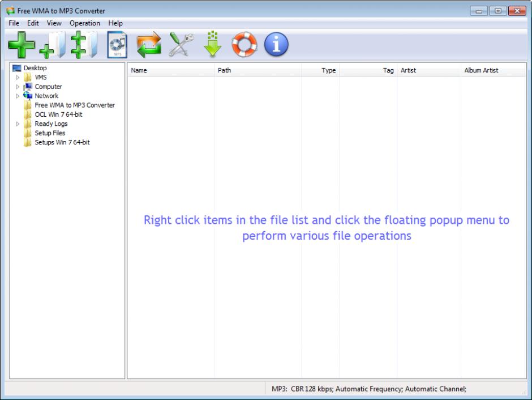The width and height of the screenshot is (532, 400).
Task: Select the Setups Win 7 64-bit folder
Action: (62, 142)
